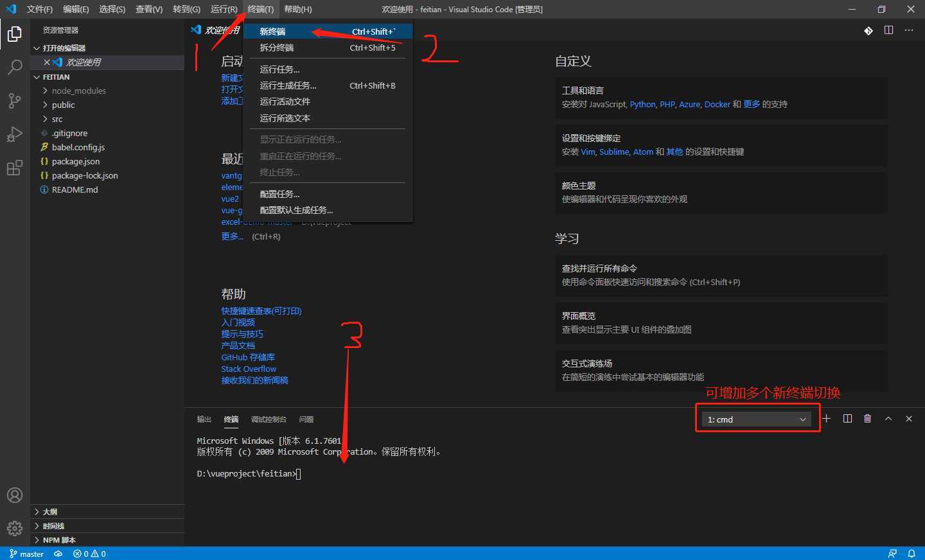Split the terminal panel
The height and width of the screenshot is (560, 925).
click(x=847, y=419)
